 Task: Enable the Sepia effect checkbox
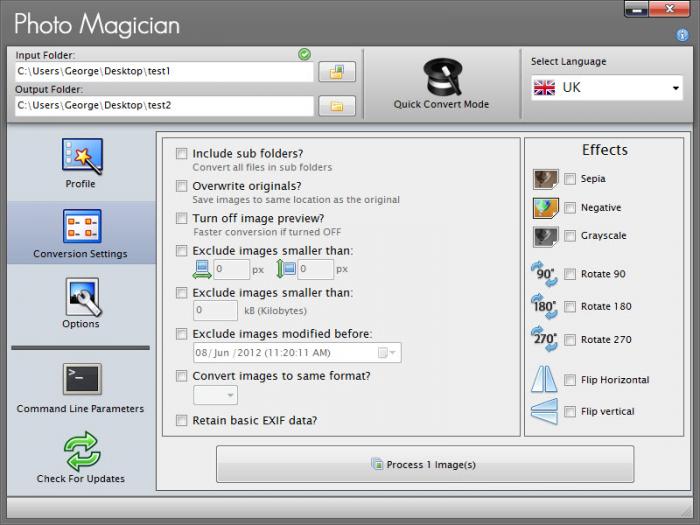[x=570, y=179]
